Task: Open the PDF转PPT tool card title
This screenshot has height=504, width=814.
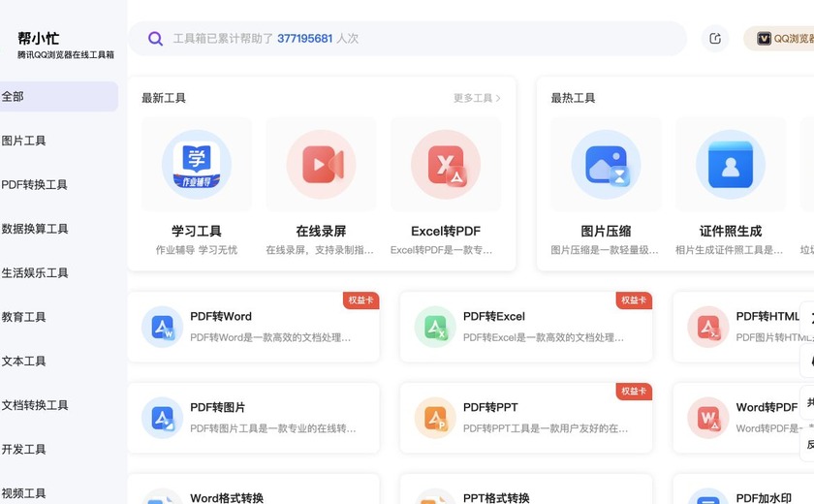Action: point(490,407)
